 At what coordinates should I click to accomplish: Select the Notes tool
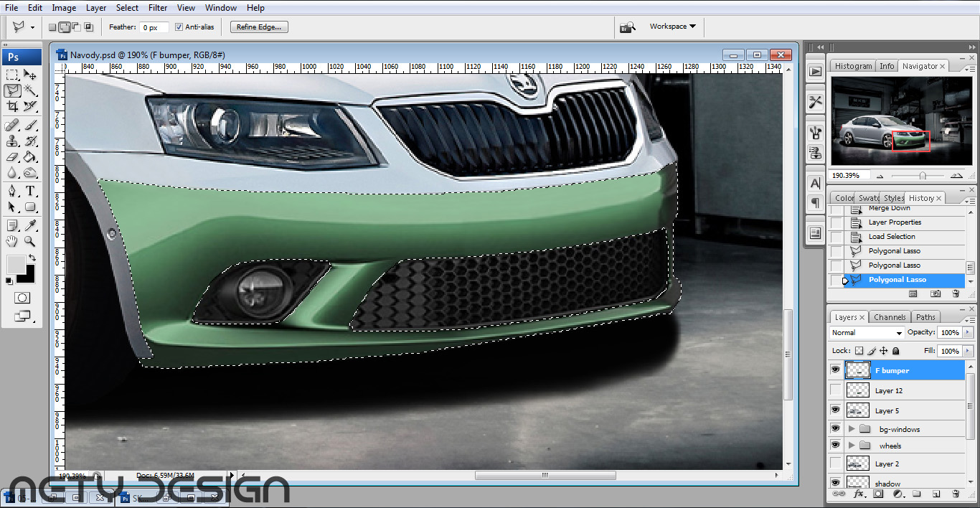pyautogui.click(x=12, y=226)
